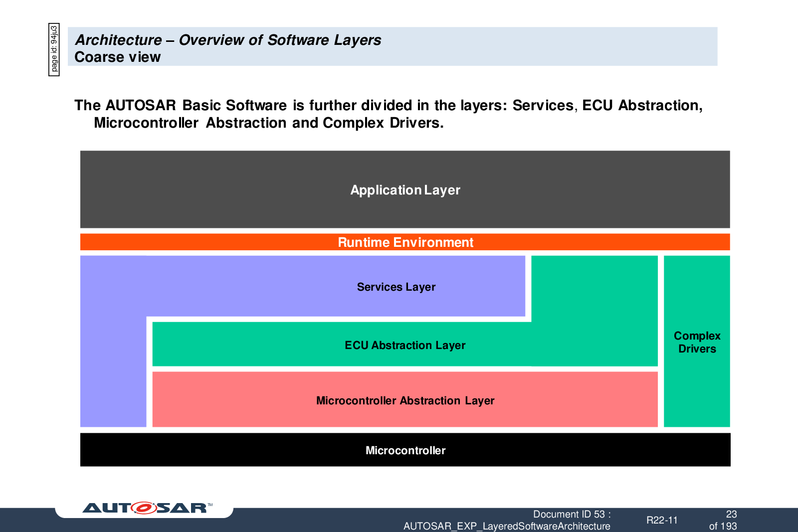798x532 pixels.
Task: Select the Application Layer block
Action: tap(405, 189)
